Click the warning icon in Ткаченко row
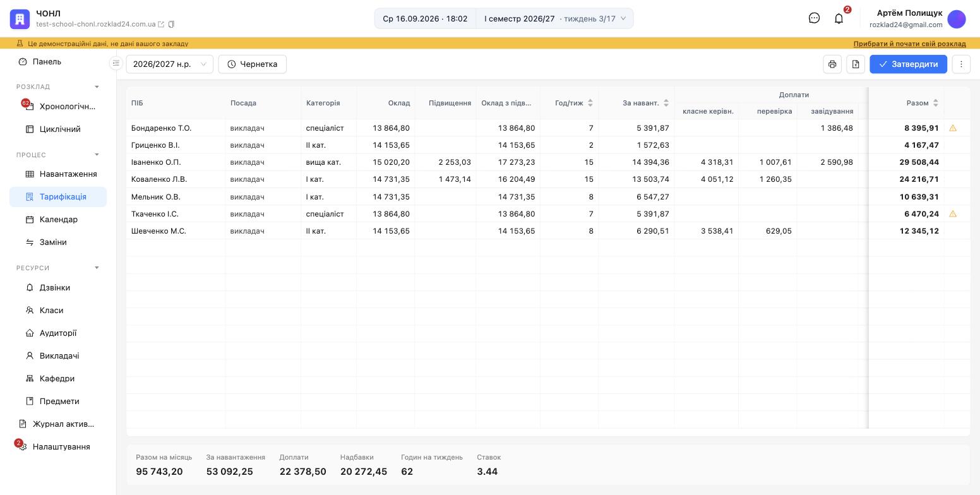This screenshot has width=980, height=495. tap(953, 214)
